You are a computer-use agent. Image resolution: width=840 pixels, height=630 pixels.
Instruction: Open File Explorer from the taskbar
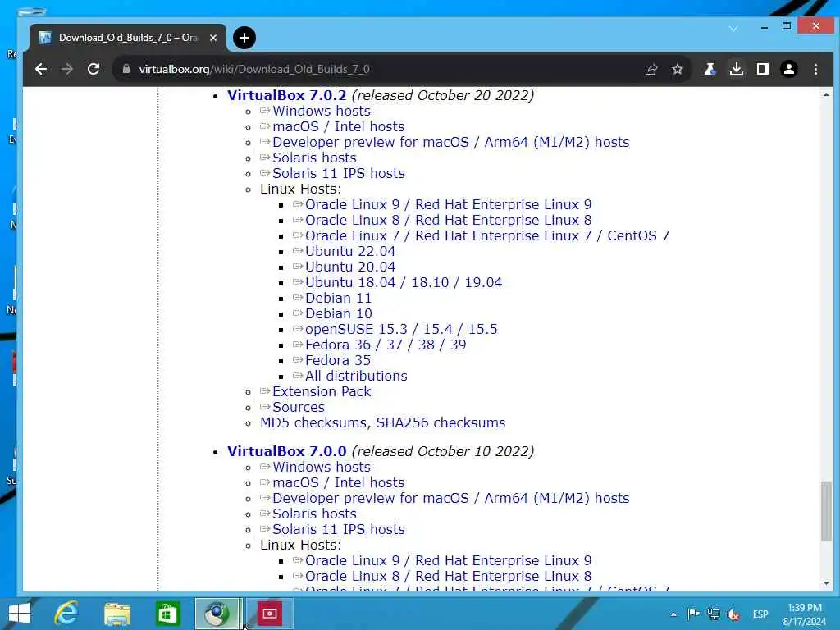(x=117, y=614)
